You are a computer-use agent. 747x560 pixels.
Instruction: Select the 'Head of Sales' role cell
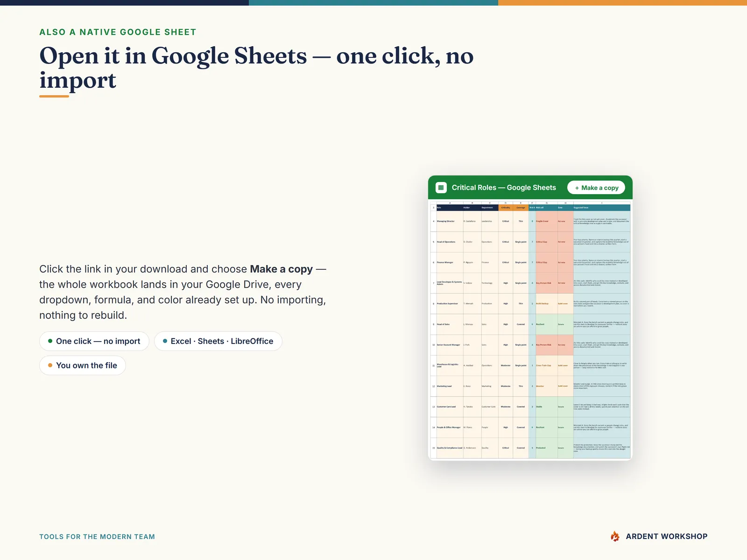click(449, 324)
